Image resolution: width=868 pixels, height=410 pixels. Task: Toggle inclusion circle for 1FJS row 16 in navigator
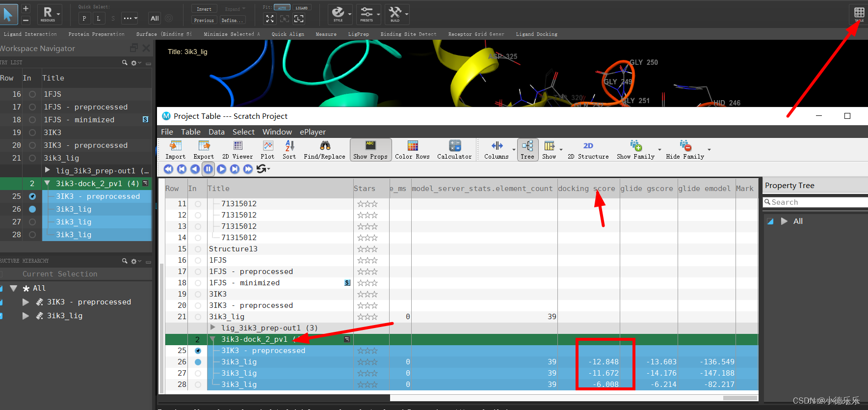pos(32,94)
